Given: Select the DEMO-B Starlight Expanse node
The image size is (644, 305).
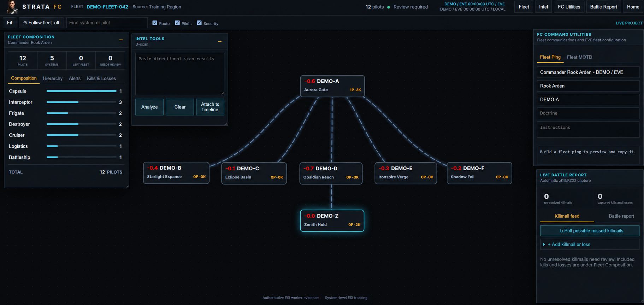Looking at the screenshot, I should click(x=176, y=173).
